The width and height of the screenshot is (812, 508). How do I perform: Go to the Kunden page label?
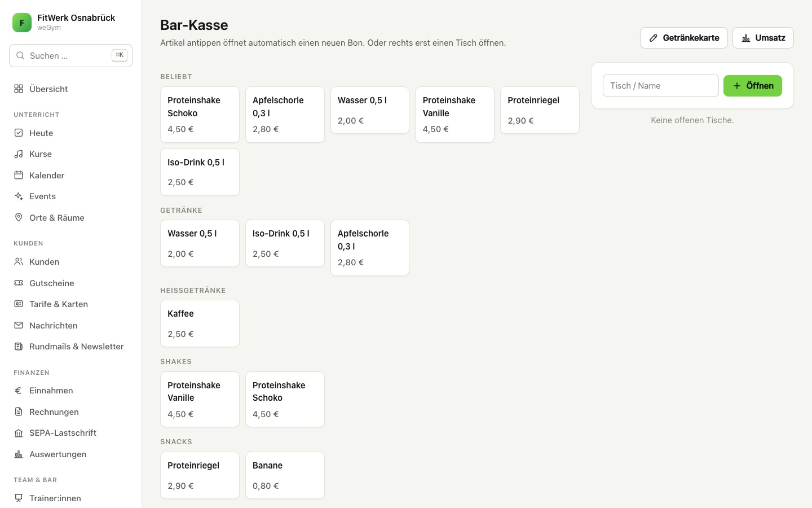[x=44, y=262]
